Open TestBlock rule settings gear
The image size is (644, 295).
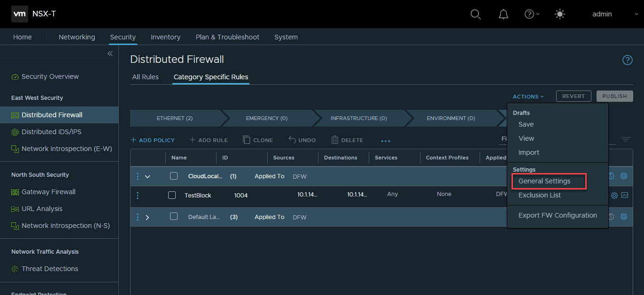614,196
